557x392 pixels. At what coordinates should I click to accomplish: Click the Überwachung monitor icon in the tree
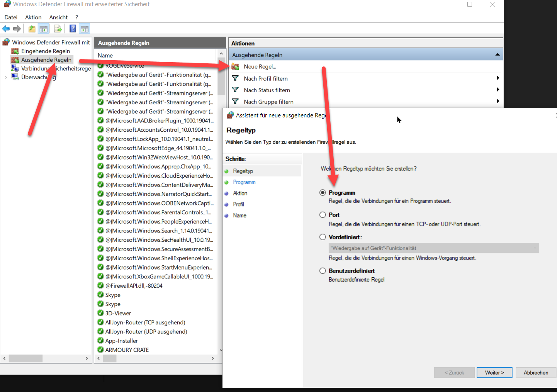click(15, 77)
